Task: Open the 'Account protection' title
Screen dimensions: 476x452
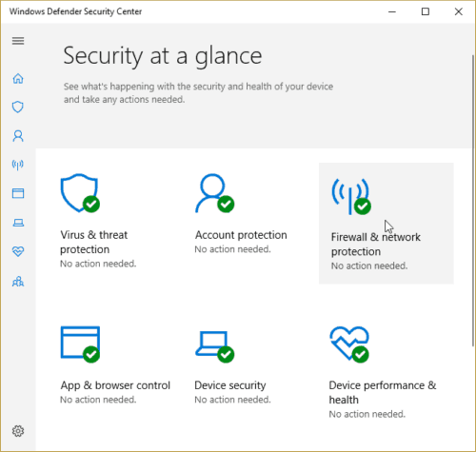Action: tap(241, 235)
